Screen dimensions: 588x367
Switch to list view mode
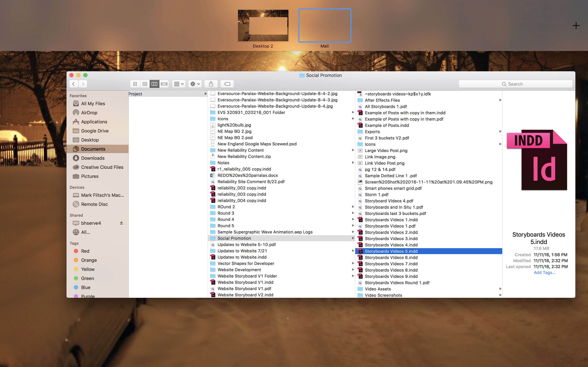pyautogui.click(x=145, y=84)
